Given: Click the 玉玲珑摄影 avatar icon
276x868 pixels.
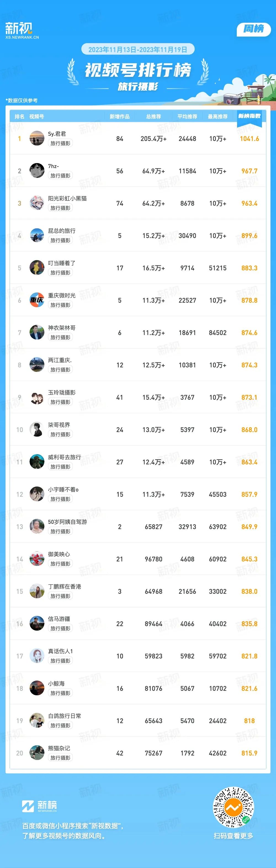Looking at the screenshot, I should click(37, 397).
